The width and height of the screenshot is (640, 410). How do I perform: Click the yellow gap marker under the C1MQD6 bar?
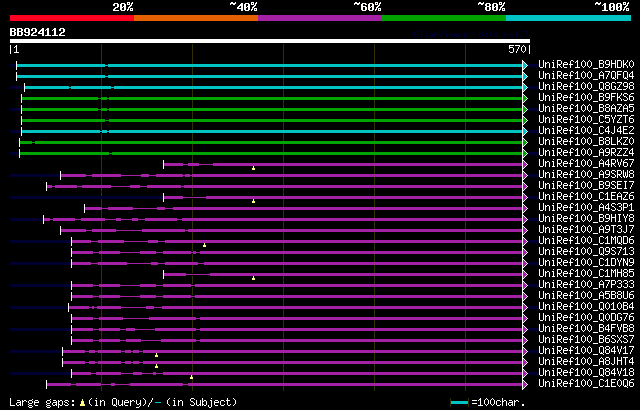[x=204, y=245]
